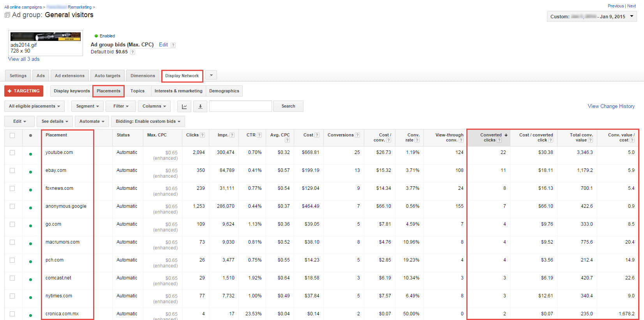
Task: Click the Edit link for ad group bids
Action: pos(163,45)
